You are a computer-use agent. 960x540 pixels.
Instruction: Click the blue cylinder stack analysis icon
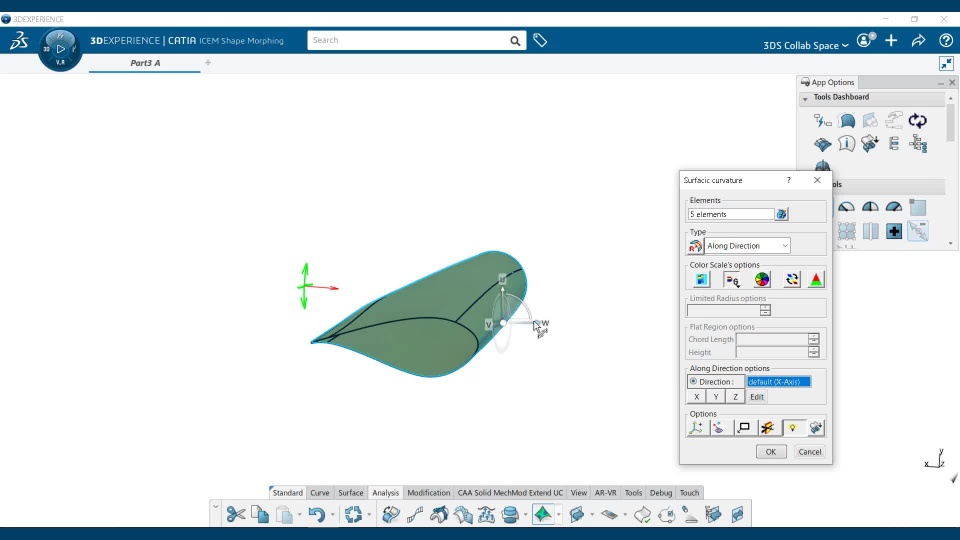tap(510, 514)
